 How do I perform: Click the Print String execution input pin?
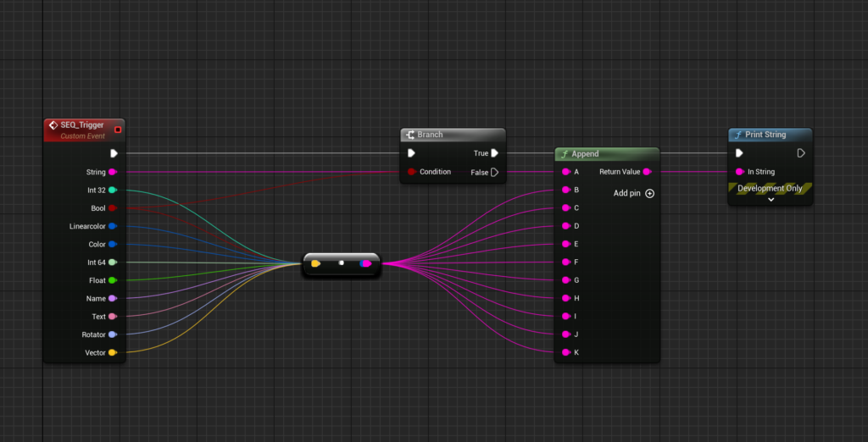coord(739,153)
